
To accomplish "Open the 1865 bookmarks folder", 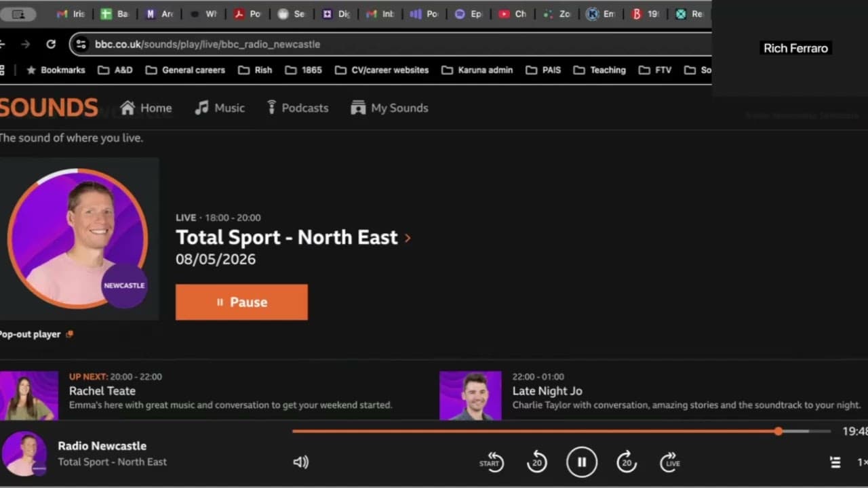I will [303, 70].
